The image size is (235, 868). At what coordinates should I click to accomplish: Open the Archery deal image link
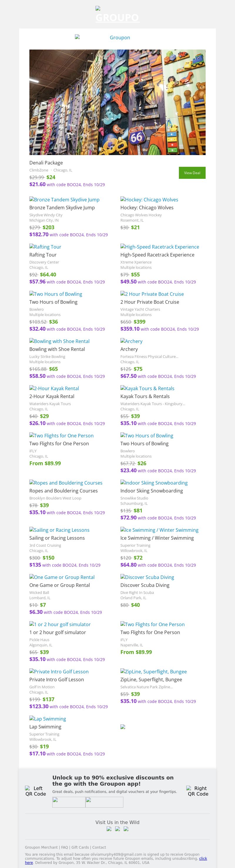tap(131, 341)
